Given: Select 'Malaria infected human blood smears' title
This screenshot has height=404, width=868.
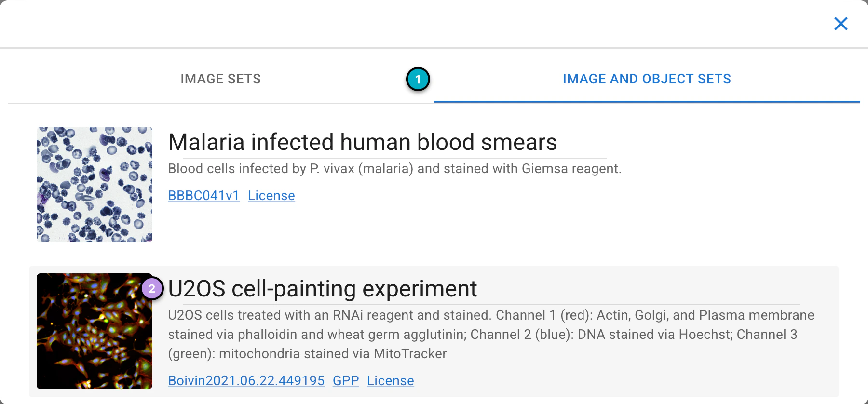Looking at the screenshot, I should point(363,142).
